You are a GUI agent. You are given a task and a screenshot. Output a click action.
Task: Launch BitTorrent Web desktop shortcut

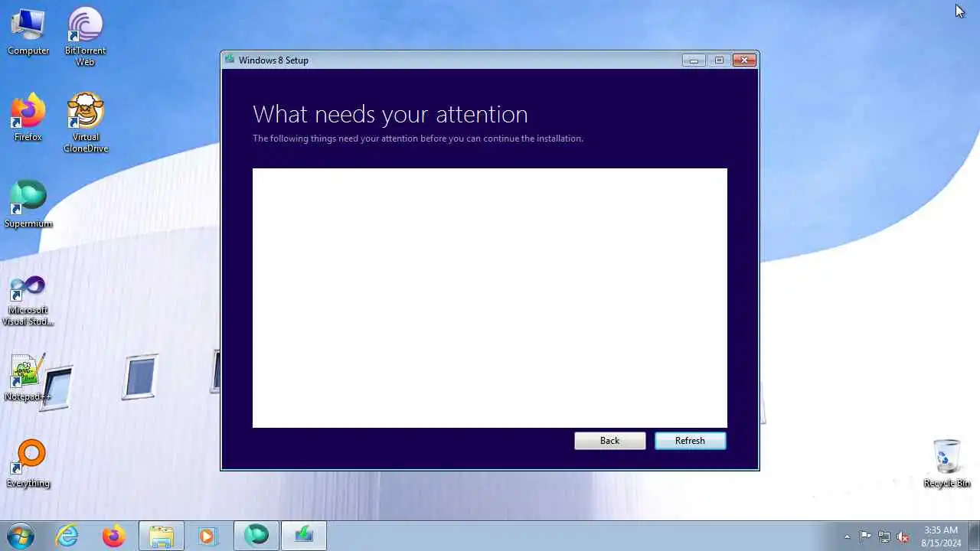point(85,37)
